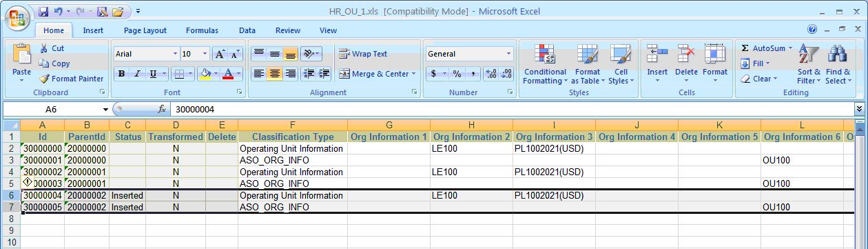Increase Decimal places
The image size is (868, 249).
click(x=491, y=74)
